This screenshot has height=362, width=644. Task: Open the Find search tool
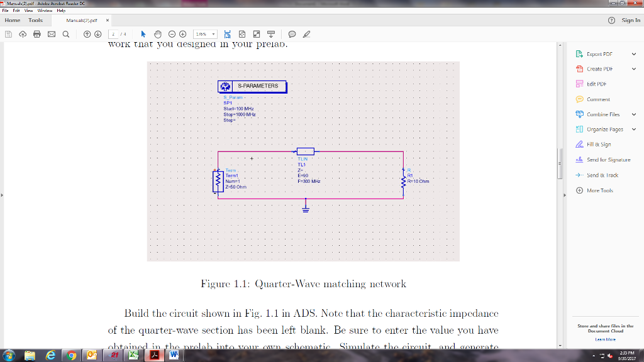coord(65,34)
